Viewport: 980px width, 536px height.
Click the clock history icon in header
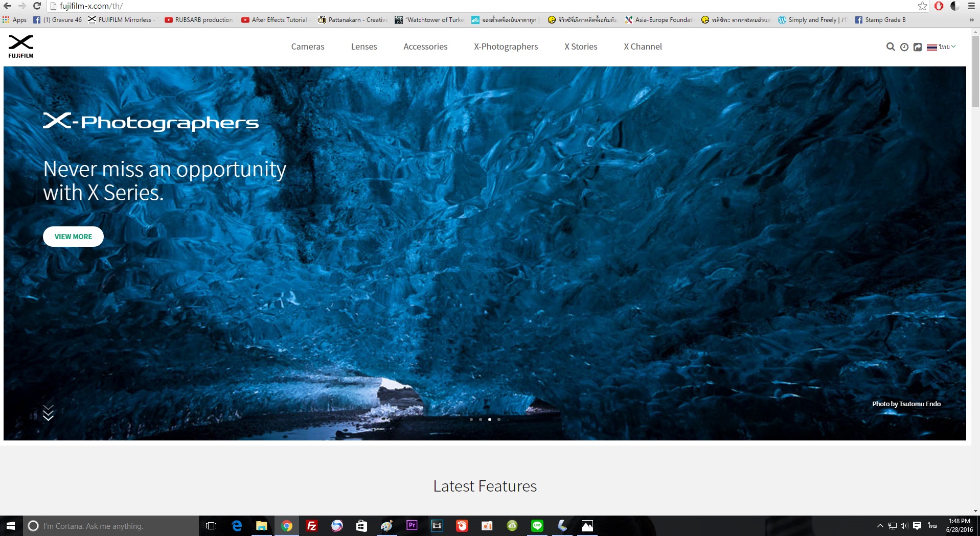pos(904,47)
